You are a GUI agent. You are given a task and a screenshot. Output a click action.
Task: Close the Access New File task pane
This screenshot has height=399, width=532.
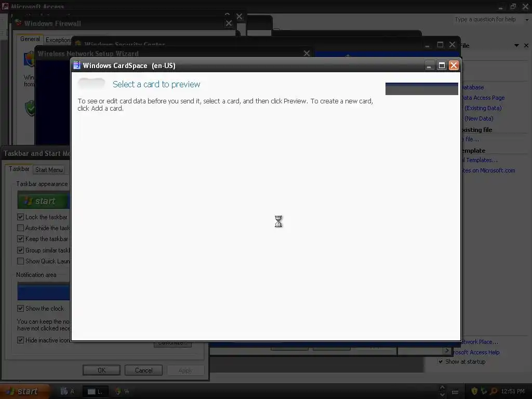coord(526,46)
